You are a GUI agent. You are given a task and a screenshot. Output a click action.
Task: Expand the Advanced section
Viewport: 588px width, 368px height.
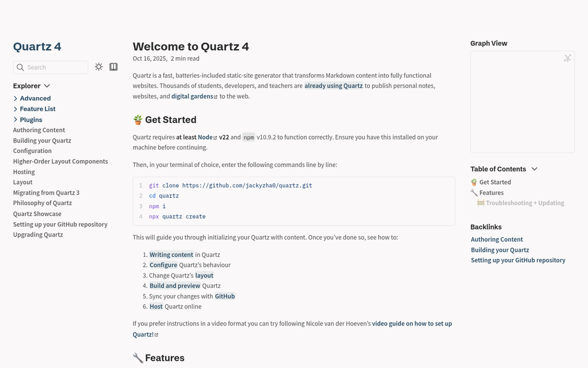click(x=16, y=98)
